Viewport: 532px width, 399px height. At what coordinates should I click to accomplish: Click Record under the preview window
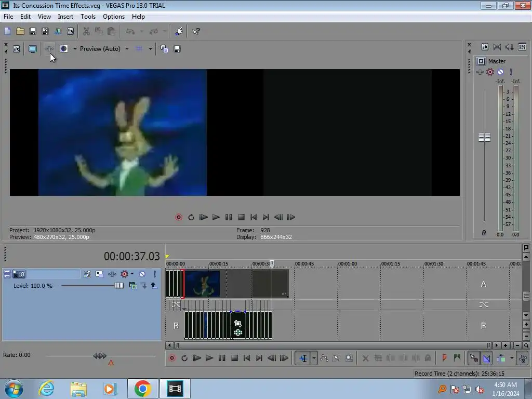[x=179, y=217]
